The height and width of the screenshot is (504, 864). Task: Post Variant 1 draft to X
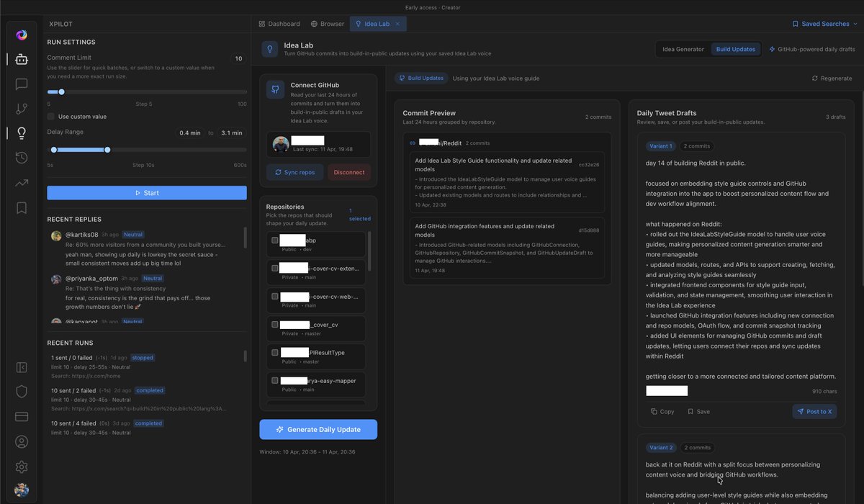tap(814, 412)
